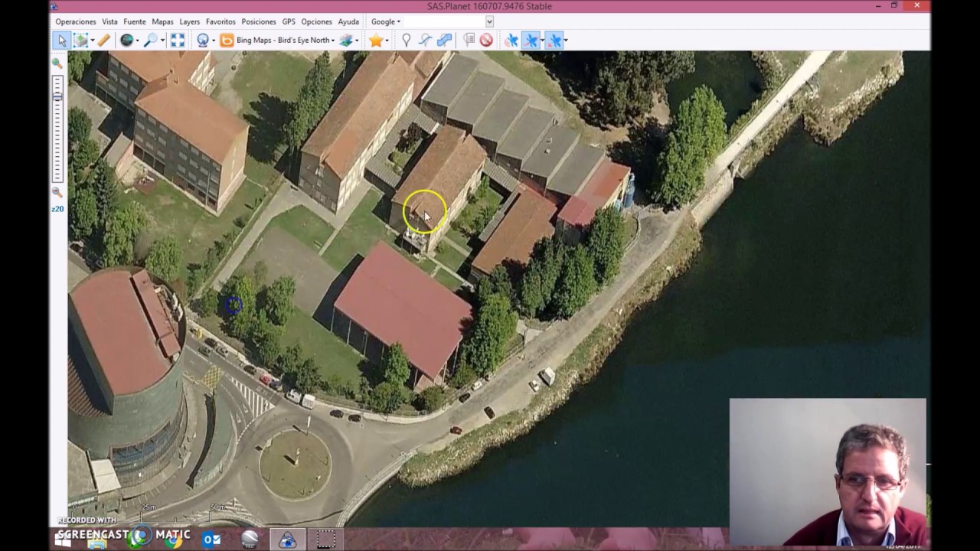980x551 pixels.
Task: Open the placemark manager icon
Action: click(469, 40)
